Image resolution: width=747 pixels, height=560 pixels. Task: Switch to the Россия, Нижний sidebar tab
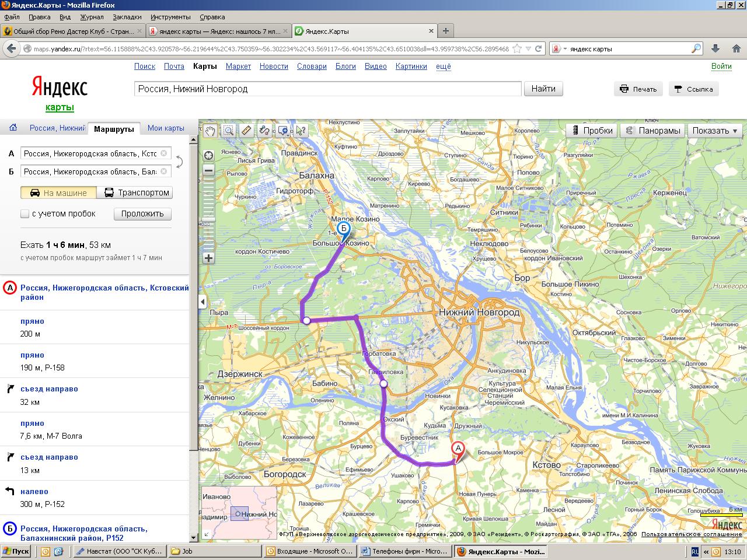point(57,128)
